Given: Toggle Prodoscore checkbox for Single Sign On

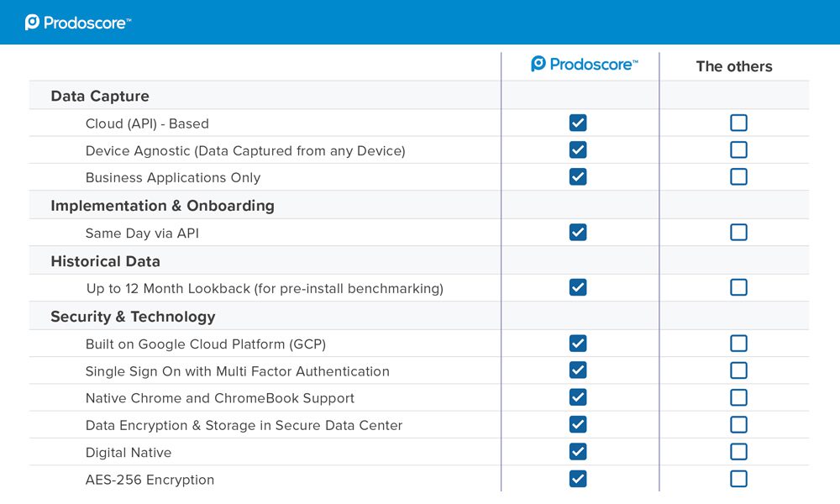Looking at the screenshot, I should [x=578, y=370].
